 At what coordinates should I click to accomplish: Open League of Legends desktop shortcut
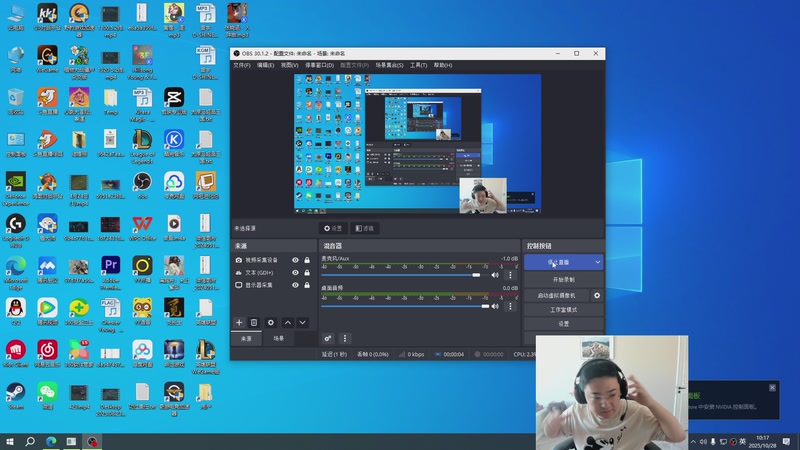pyautogui.click(x=142, y=146)
